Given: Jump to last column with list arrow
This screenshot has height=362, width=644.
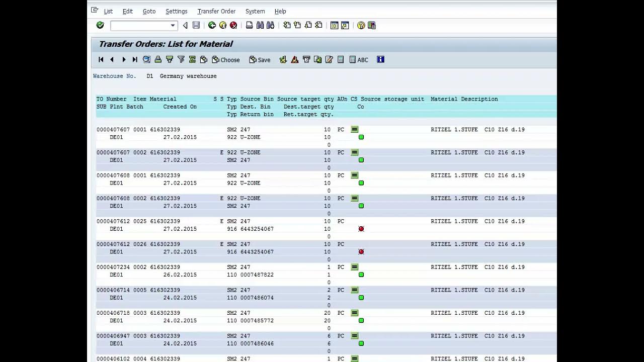Looking at the screenshot, I should point(135,59).
